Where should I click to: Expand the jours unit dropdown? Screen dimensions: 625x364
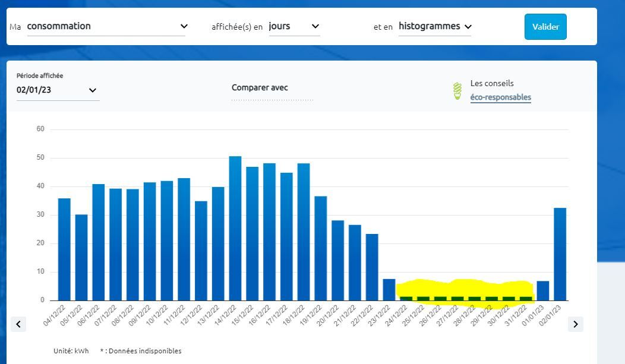point(294,27)
